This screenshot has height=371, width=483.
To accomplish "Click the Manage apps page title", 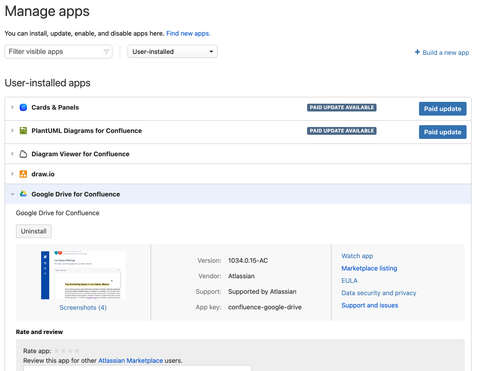I will coord(47,11).
